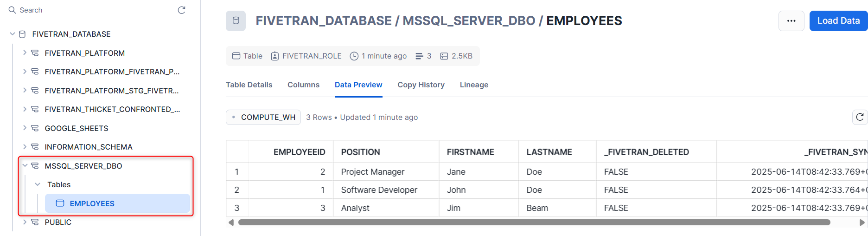The width and height of the screenshot is (868, 236).
Task: Click the row count icon showing 3
Action: tap(419, 56)
